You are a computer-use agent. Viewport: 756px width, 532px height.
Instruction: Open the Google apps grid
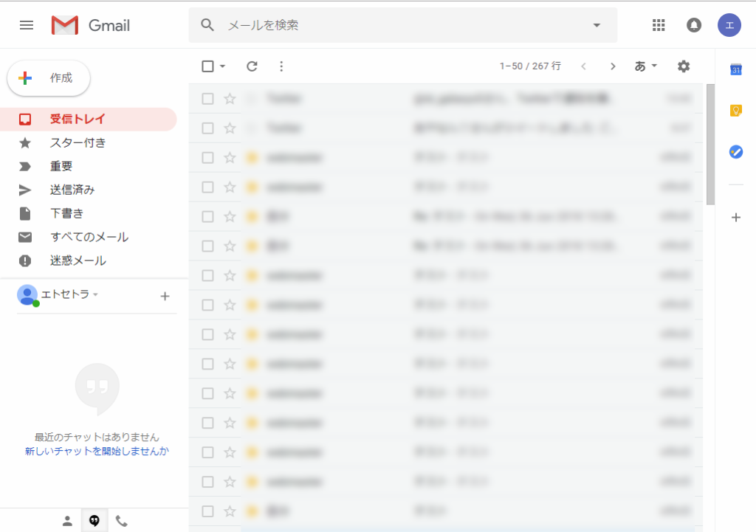click(659, 25)
